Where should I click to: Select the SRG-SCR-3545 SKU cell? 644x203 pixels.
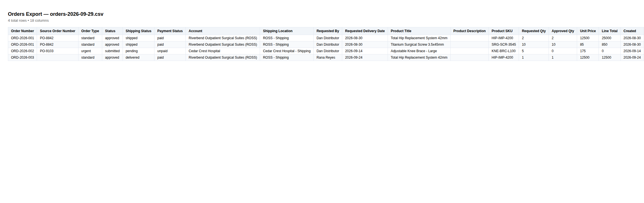[x=504, y=45]
